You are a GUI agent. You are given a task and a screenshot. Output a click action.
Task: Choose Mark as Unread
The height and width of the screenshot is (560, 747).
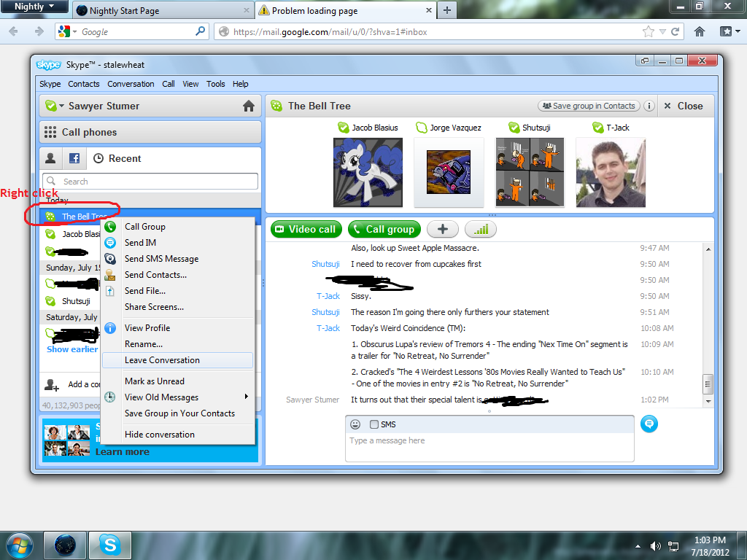click(x=178, y=381)
